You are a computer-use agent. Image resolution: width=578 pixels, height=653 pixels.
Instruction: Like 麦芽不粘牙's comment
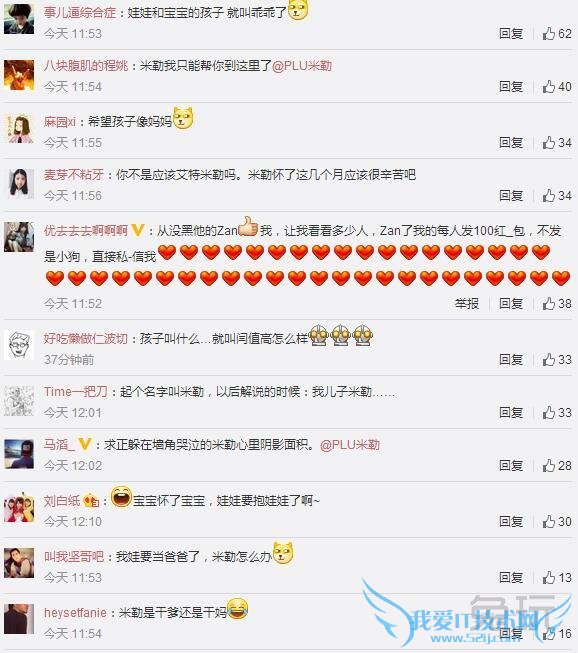click(557, 195)
